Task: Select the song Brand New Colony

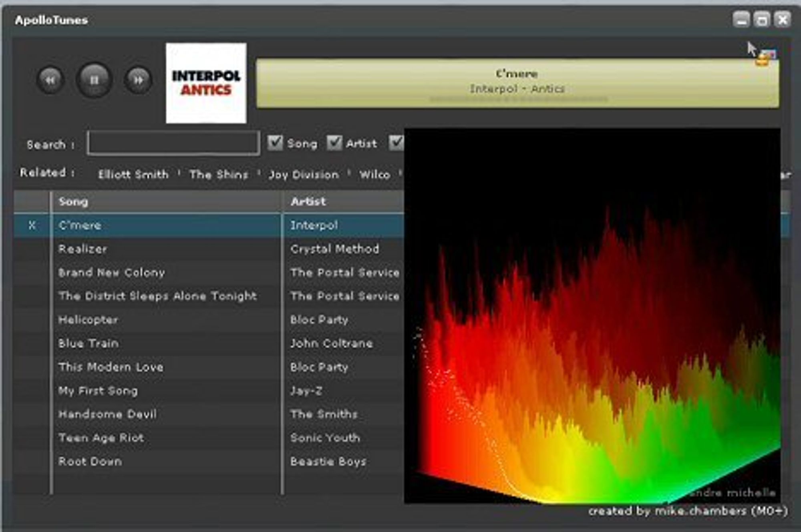Action: (112, 273)
